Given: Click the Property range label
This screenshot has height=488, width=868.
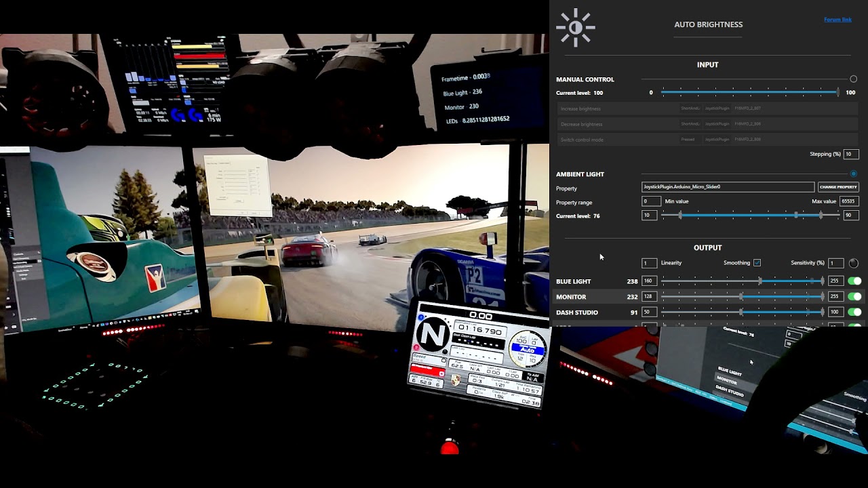Looking at the screenshot, I should (574, 203).
